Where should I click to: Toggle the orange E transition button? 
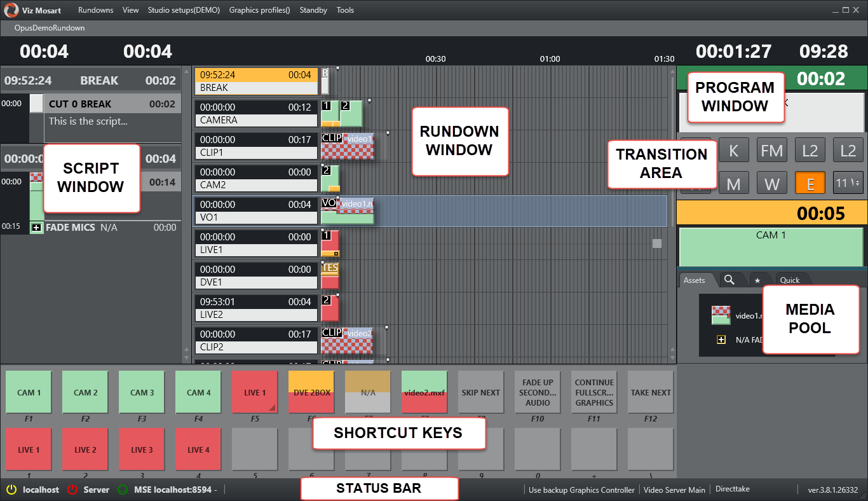pyautogui.click(x=810, y=184)
